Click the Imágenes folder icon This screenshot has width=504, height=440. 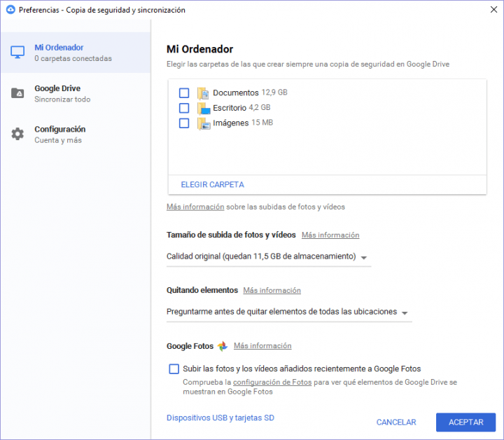204,123
